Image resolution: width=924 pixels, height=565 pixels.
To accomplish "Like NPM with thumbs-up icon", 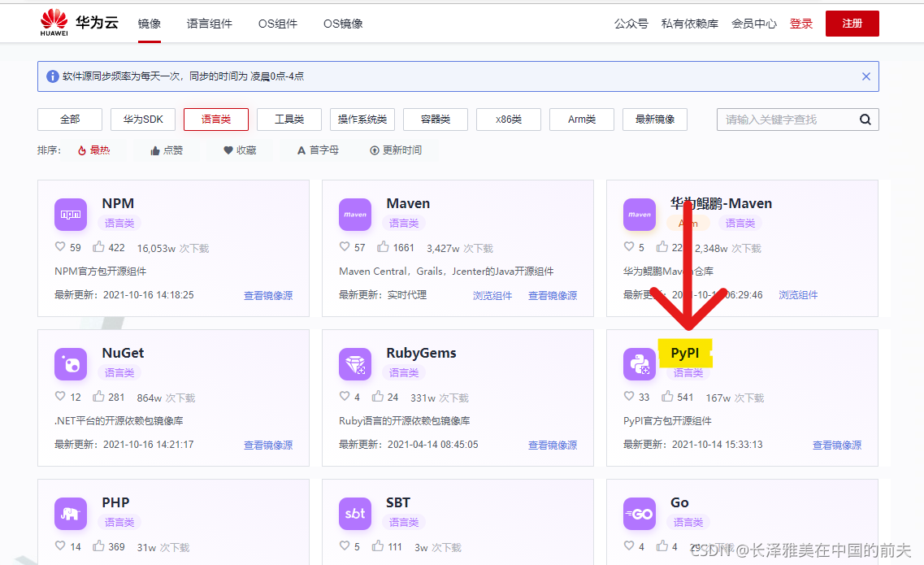I will tap(98, 246).
